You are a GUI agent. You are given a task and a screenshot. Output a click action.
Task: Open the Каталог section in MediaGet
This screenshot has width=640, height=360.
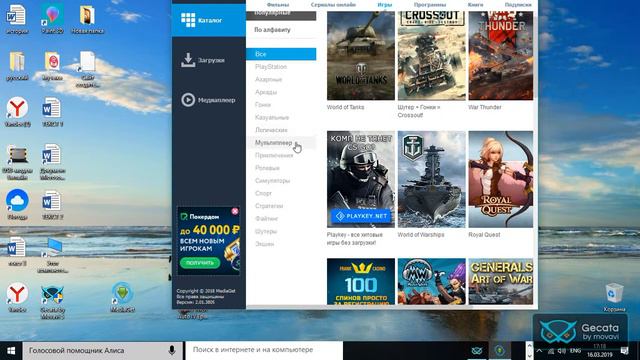(209, 20)
